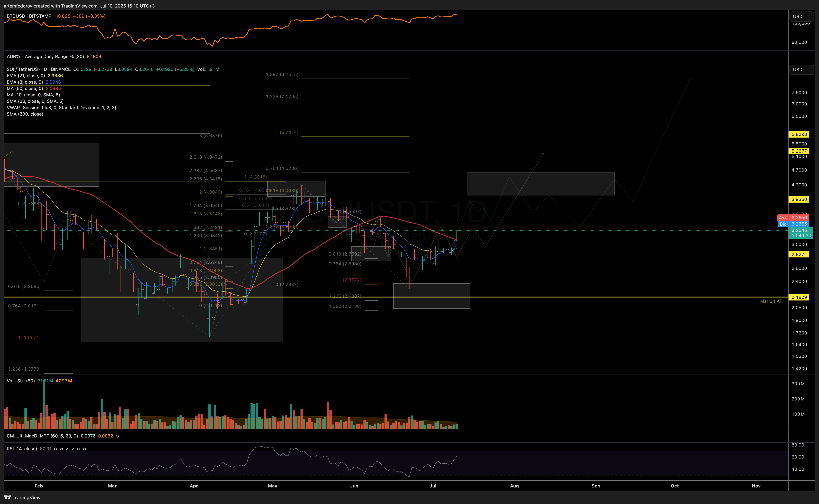Click the 0 (2.2937) Fibonacci level label
The image size is (819, 504).
click(287, 285)
